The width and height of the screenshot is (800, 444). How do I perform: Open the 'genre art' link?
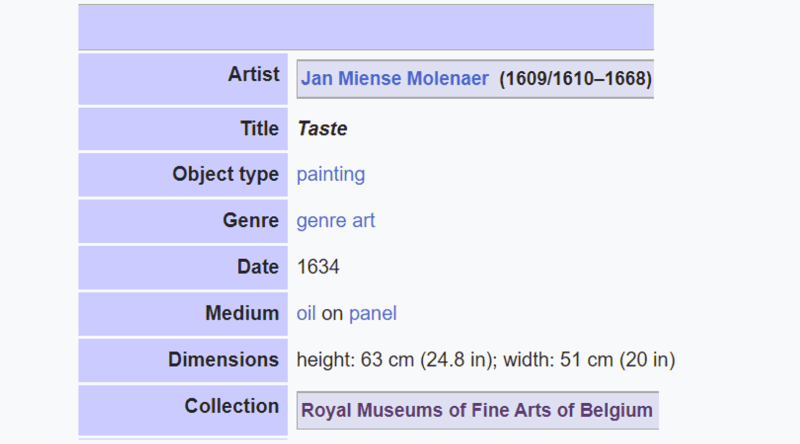[336, 221]
